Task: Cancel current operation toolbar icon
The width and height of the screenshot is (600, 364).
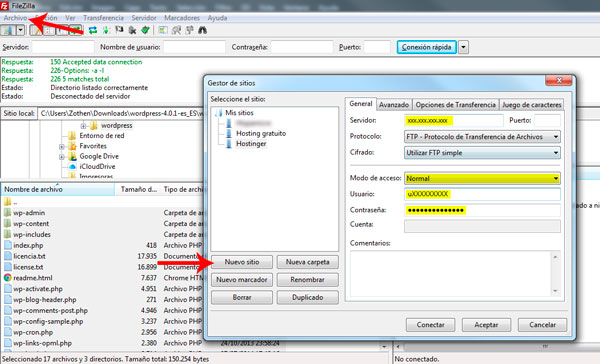Action: 119,30
